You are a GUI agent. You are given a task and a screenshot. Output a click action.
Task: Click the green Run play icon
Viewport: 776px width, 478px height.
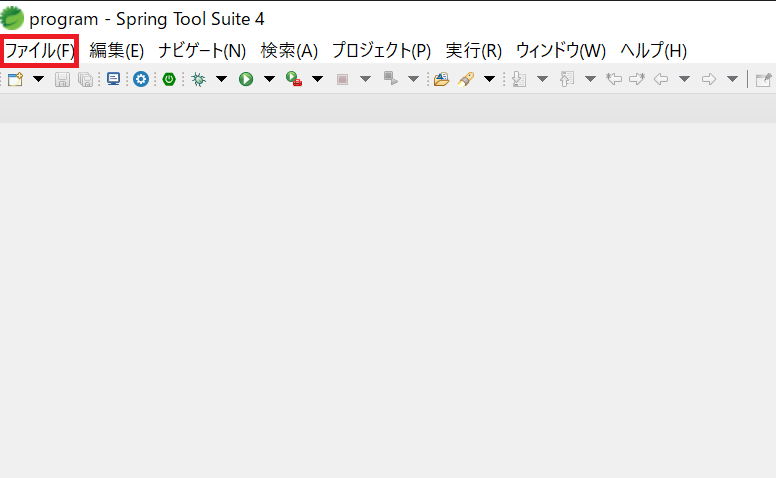click(x=246, y=79)
